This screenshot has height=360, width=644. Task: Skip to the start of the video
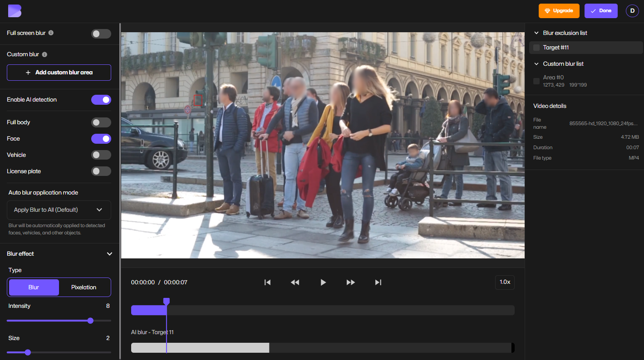(267, 282)
